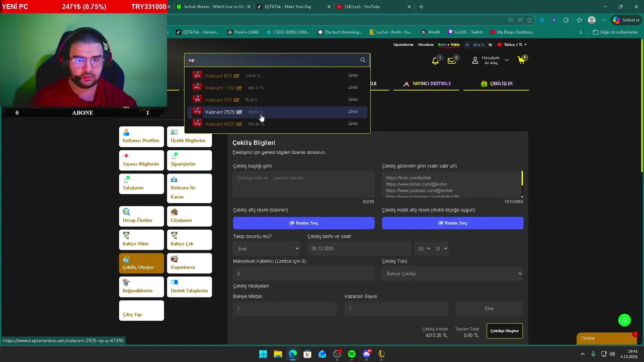This screenshot has width=644, height=362.
Task: Click Bakiye Yükle header link
Action: click(449, 45)
